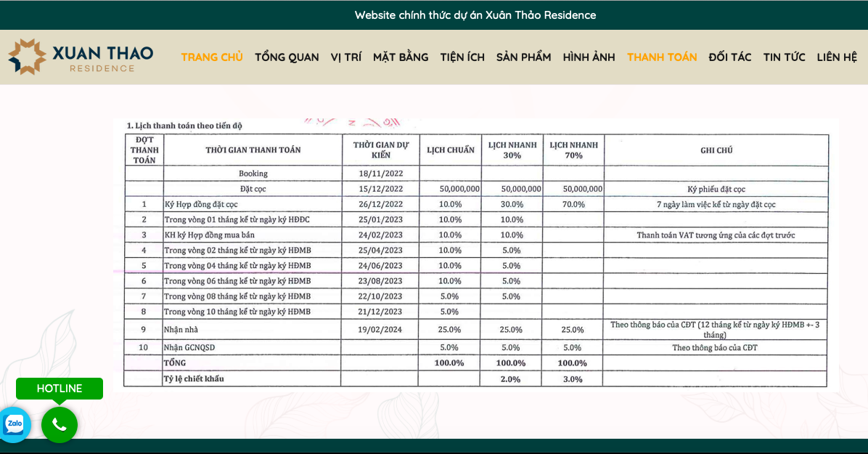
Task: Open ĐỐI TÁC partners page
Action: coord(730,57)
